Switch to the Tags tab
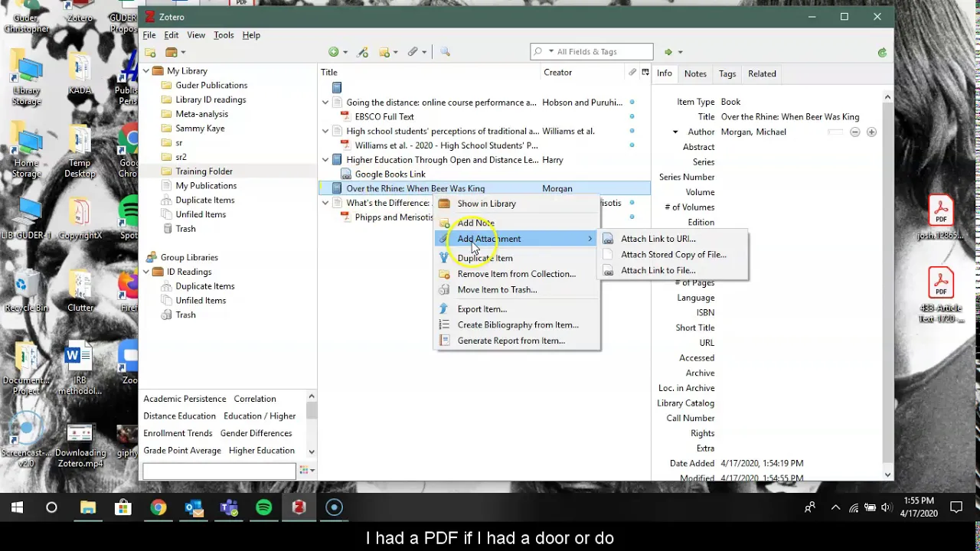This screenshot has height=551, width=980. point(727,73)
